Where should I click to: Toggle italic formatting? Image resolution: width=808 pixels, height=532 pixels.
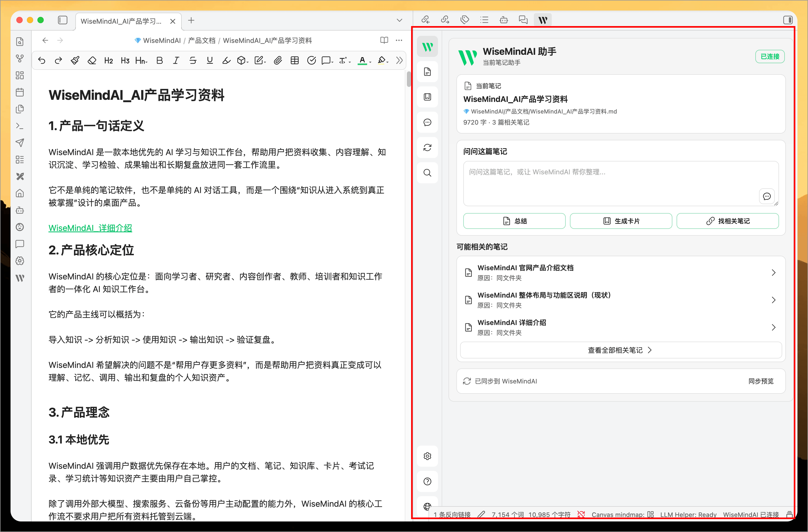point(176,60)
